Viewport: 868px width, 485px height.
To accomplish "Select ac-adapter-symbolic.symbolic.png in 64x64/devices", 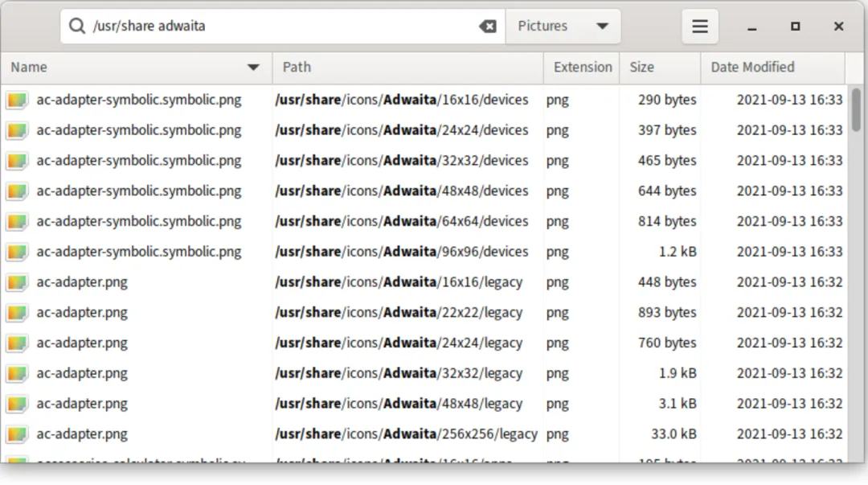I will (139, 222).
